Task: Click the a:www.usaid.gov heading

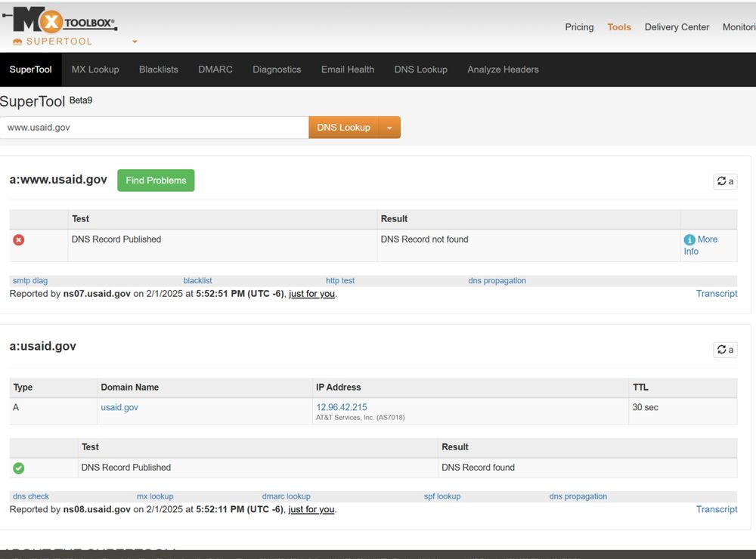Action: (x=58, y=180)
